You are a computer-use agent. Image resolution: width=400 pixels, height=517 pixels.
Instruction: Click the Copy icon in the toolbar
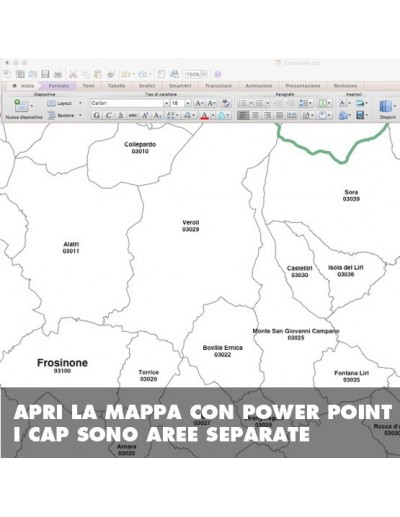pyautogui.click(x=86, y=74)
